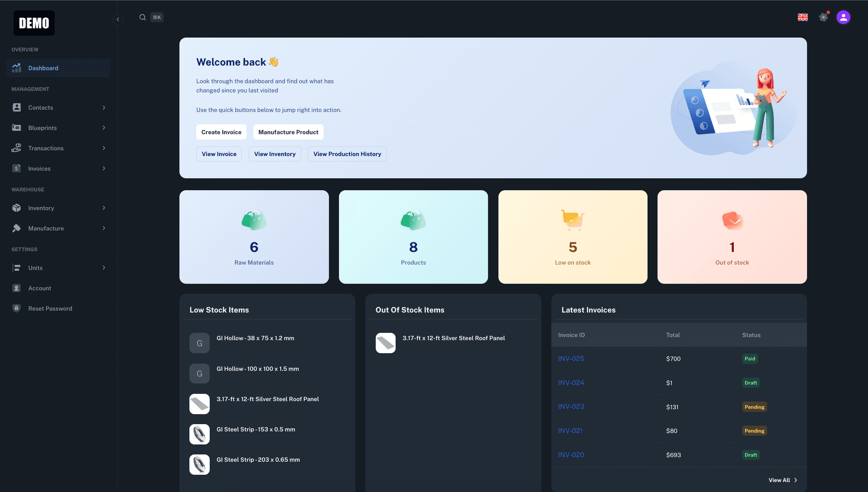Click the Blueprints icon in sidebar

[16, 128]
